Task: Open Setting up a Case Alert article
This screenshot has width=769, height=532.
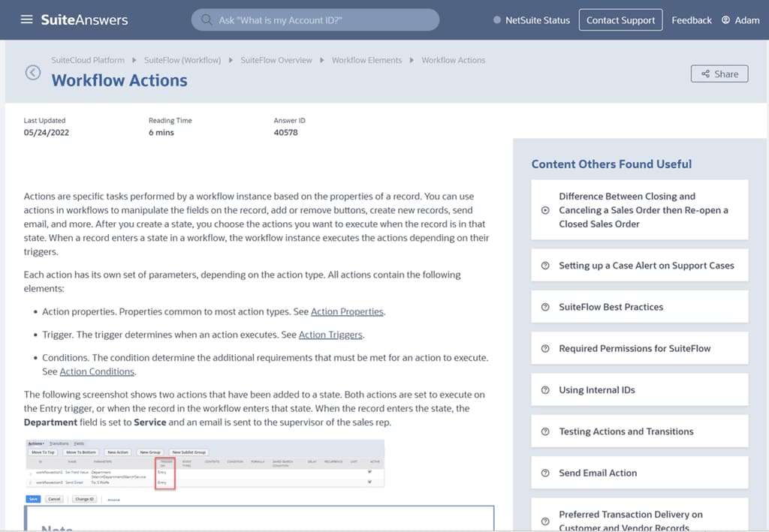Action: 640,266
